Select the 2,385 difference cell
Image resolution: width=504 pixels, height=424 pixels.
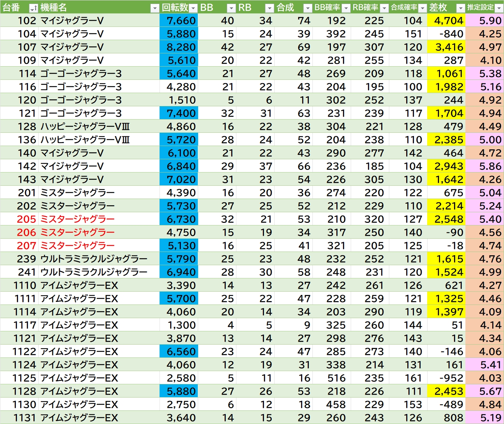pyautogui.click(x=446, y=140)
